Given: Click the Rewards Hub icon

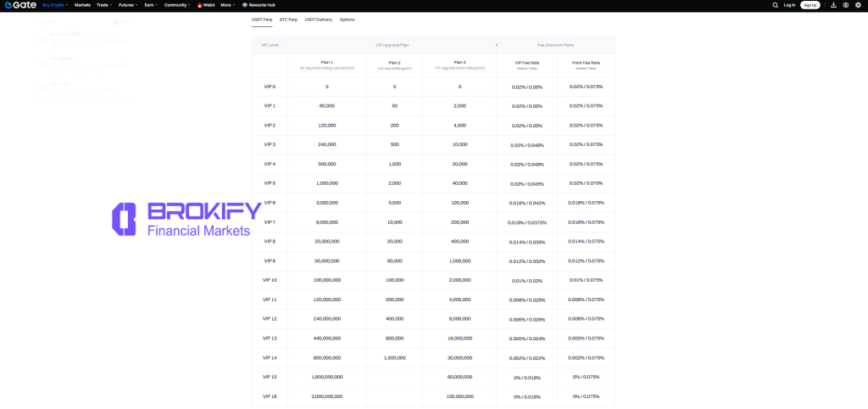Looking at the screenshot, I should pos(245,5).
